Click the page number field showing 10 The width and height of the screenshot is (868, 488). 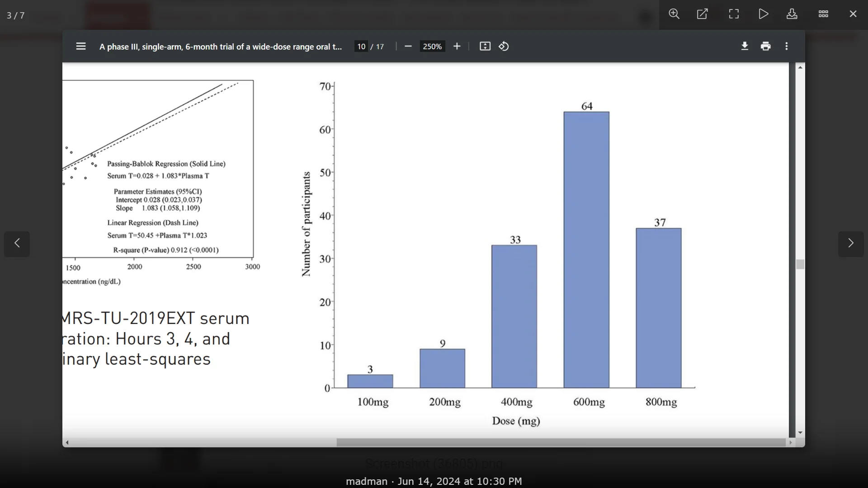[x=361, y=47]
